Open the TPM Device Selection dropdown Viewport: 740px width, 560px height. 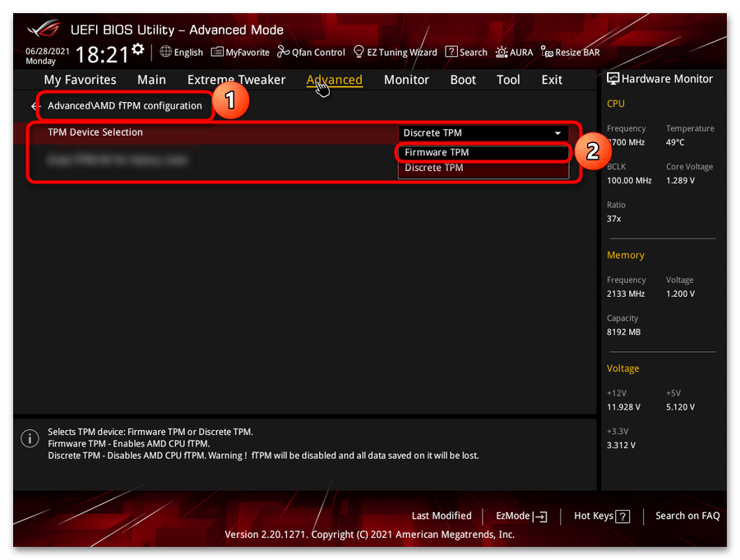point(483,133)
